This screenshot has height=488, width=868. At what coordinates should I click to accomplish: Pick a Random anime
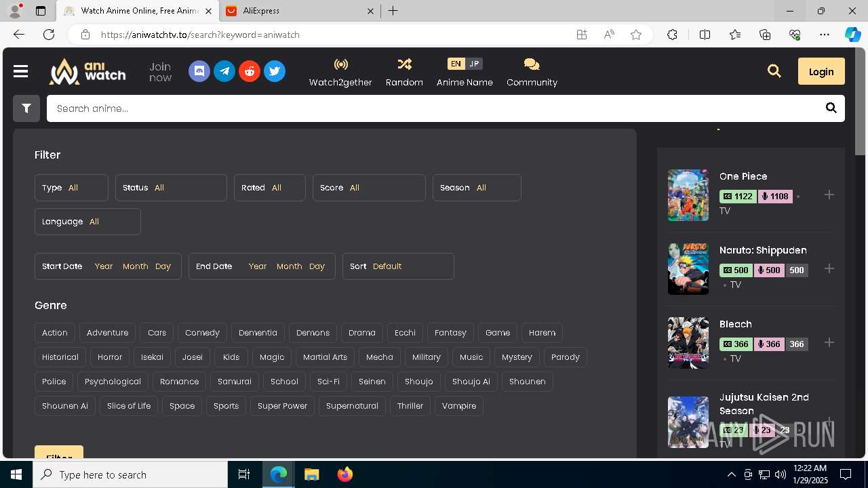[x=404, y=73]
